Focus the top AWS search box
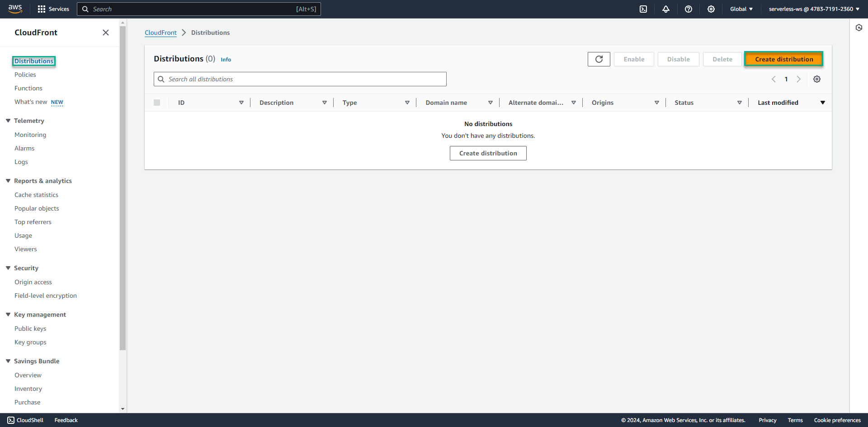 199,9
